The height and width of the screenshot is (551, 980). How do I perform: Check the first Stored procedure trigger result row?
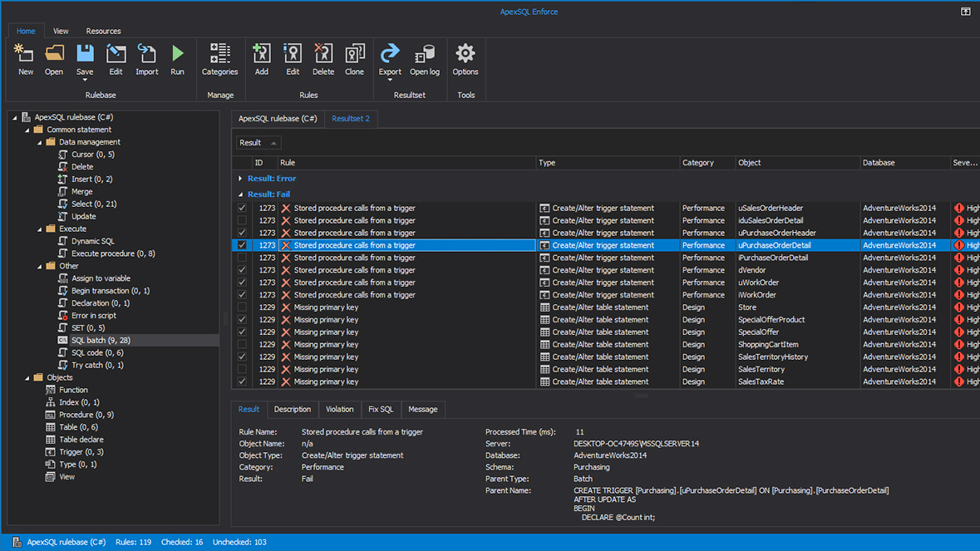242,208
